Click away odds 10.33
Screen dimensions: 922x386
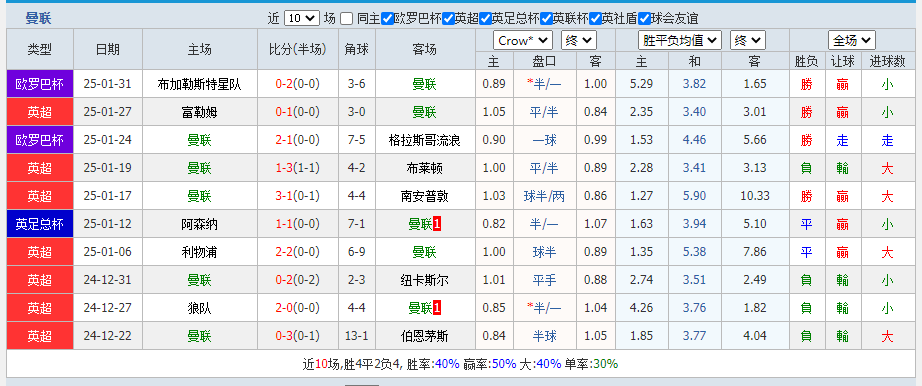[755, 196]
